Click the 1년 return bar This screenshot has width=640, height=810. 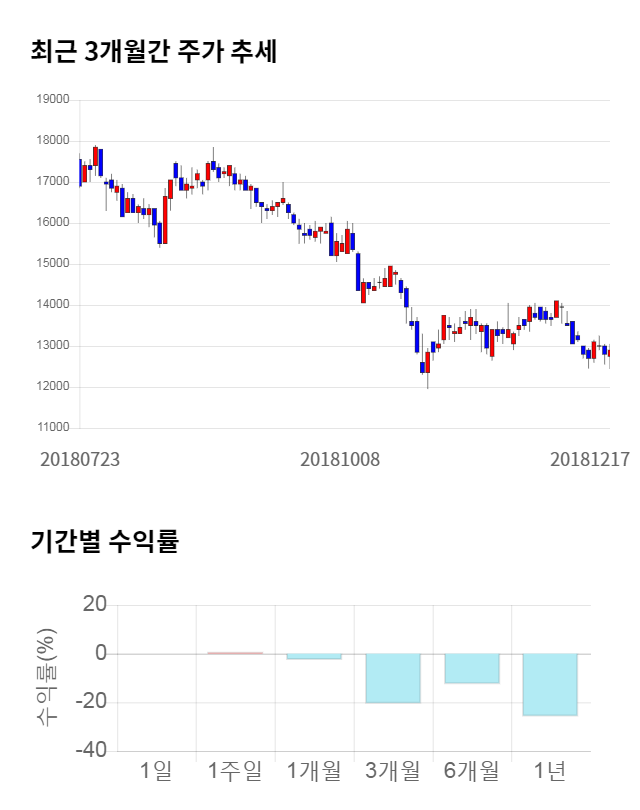coord(550,684)
